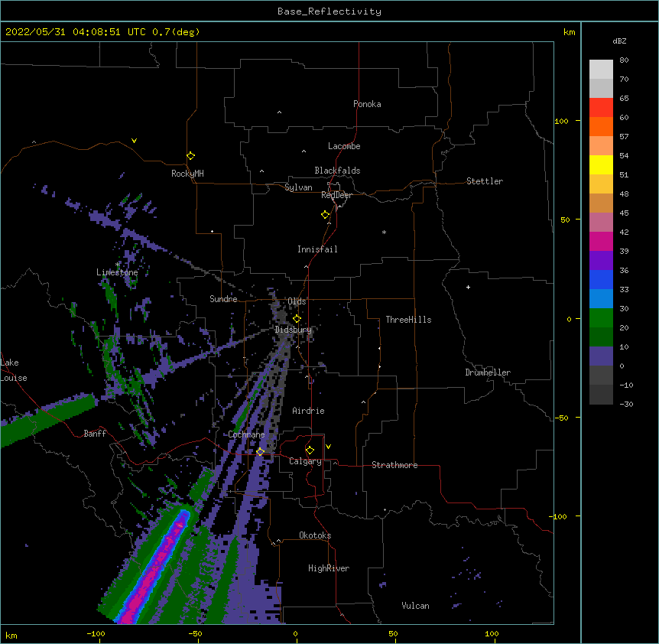Click the Cochrane city label
659x644 pixels.
pos(246,434)
